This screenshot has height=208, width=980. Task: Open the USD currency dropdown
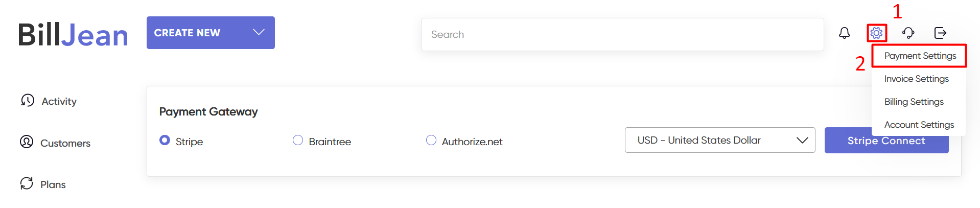click(719, 140)
